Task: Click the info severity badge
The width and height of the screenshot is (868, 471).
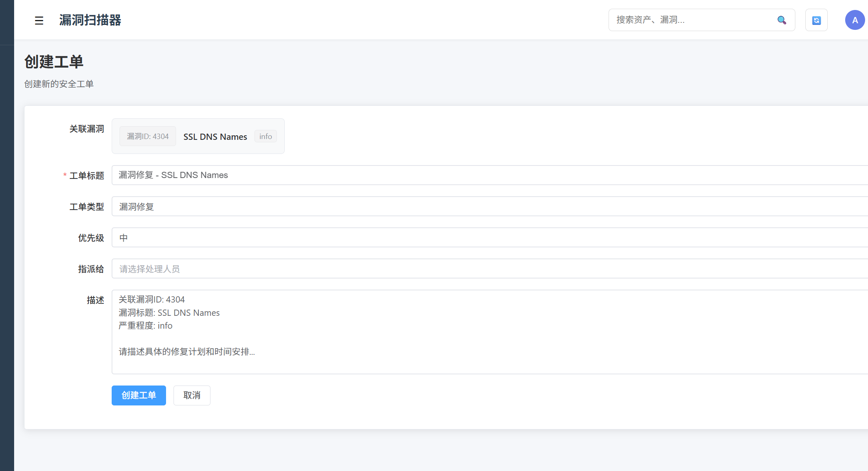Action: 266,137
